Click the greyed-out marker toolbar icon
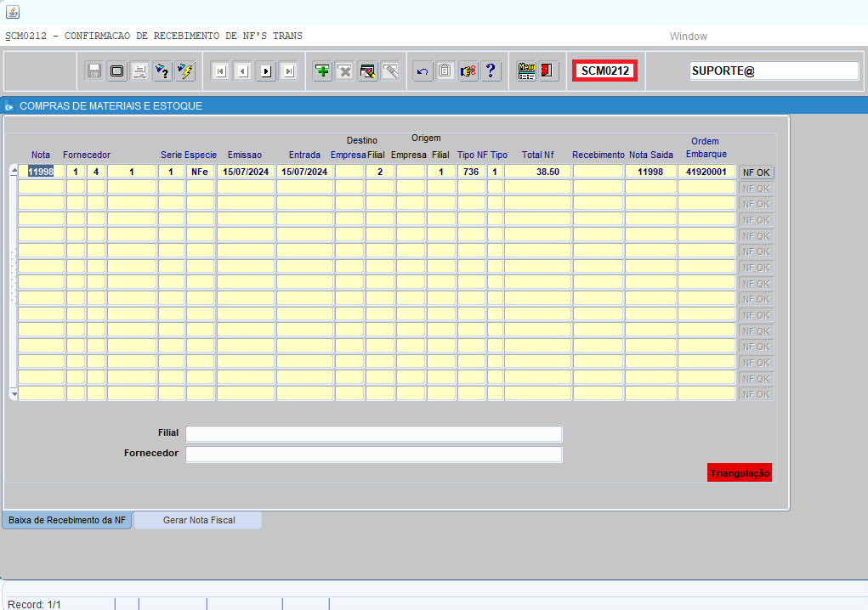868x610 pixels. coord(390,71)
